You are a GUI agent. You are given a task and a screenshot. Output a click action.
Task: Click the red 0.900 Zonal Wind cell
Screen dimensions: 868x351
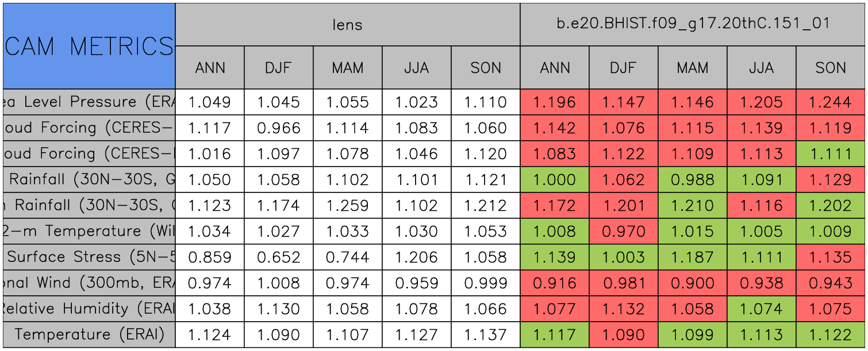tap(692, 283)
